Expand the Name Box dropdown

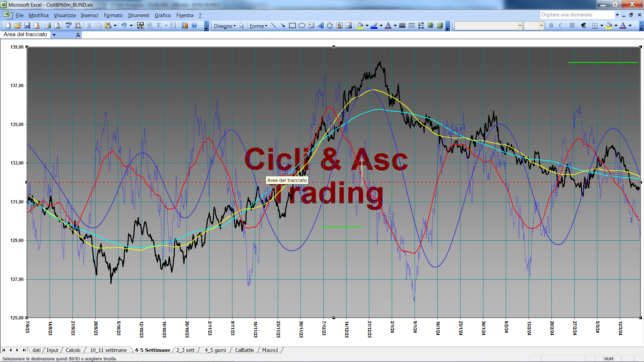point(54,35)
